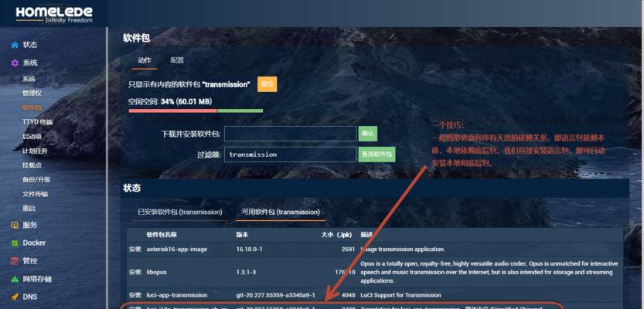
Task: Click version 16.10.0-1 cell
Action: point(249,249)
